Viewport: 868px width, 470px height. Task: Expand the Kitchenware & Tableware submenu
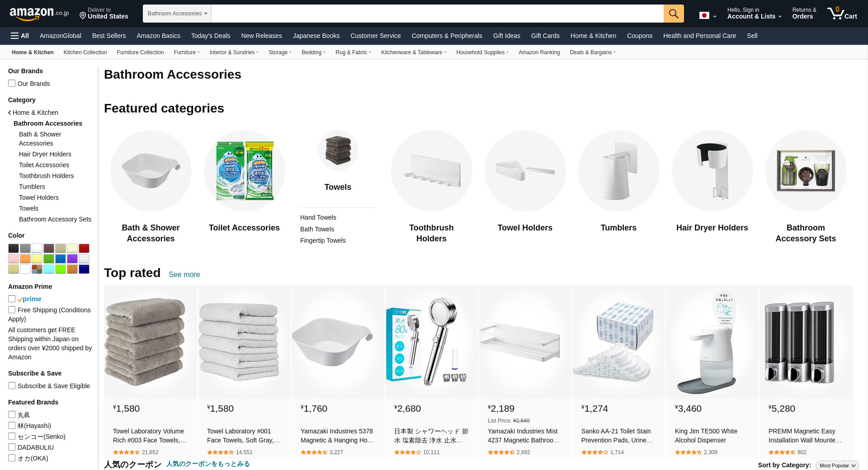point(414,52)
